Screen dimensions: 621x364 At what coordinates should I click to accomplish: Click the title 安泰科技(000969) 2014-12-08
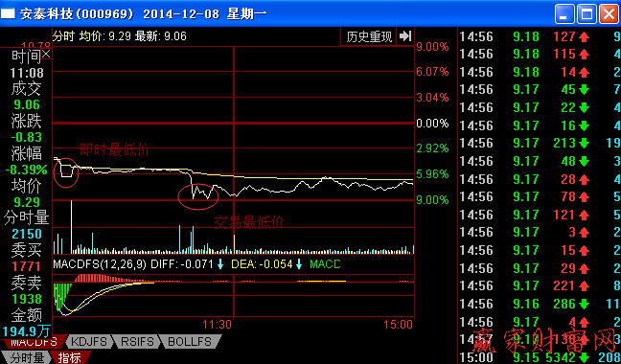[x=120, y=13]
